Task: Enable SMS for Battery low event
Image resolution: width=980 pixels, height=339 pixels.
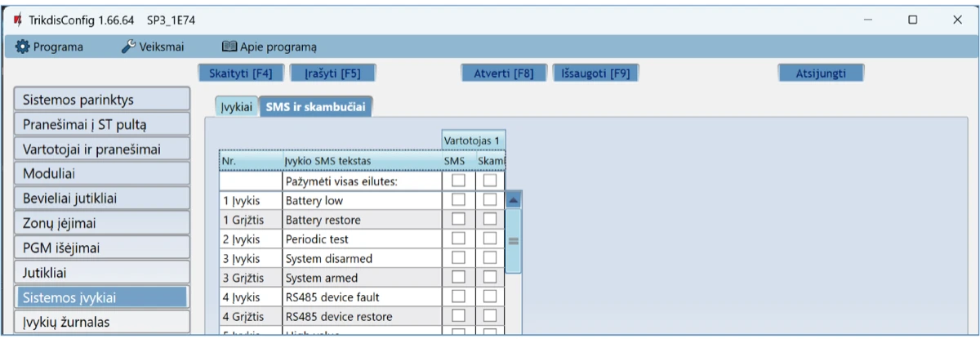Action: [458, 200]
